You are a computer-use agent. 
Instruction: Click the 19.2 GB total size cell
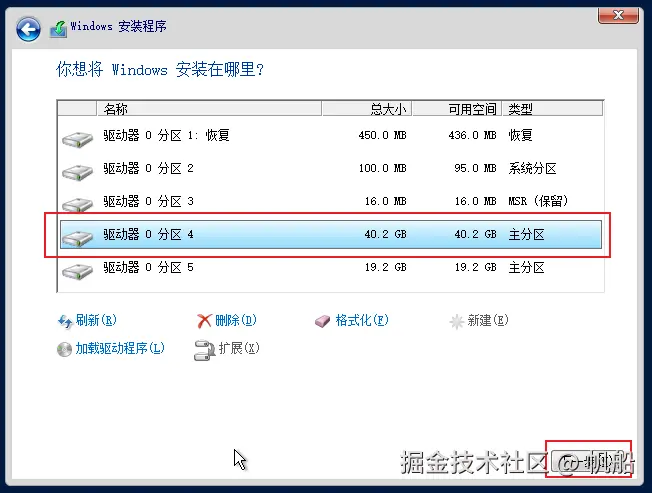pos(385,267)
